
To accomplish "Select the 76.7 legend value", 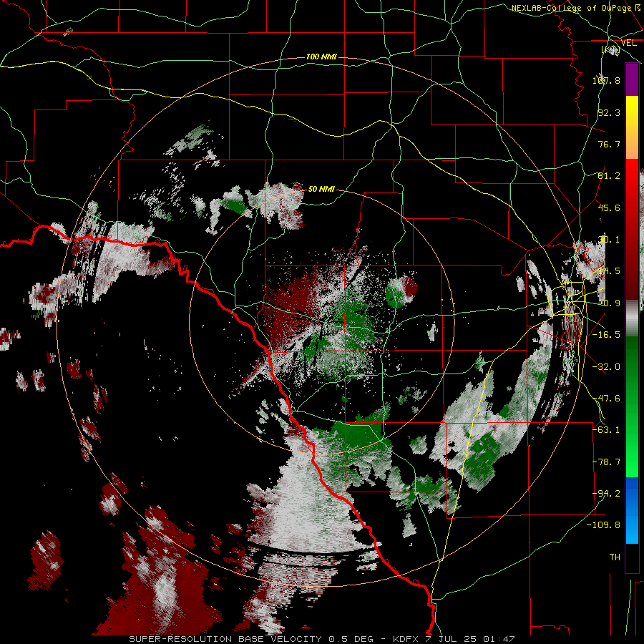I will [609, 144].
